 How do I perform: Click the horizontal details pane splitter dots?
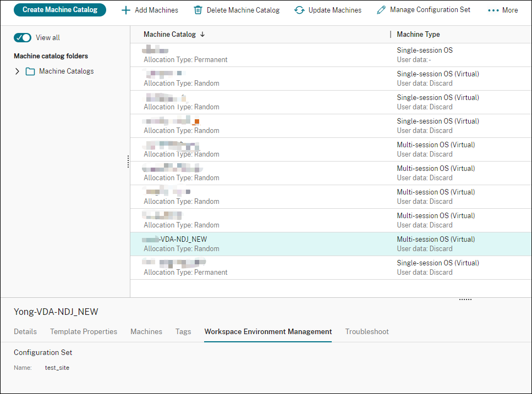coord(465,299)
